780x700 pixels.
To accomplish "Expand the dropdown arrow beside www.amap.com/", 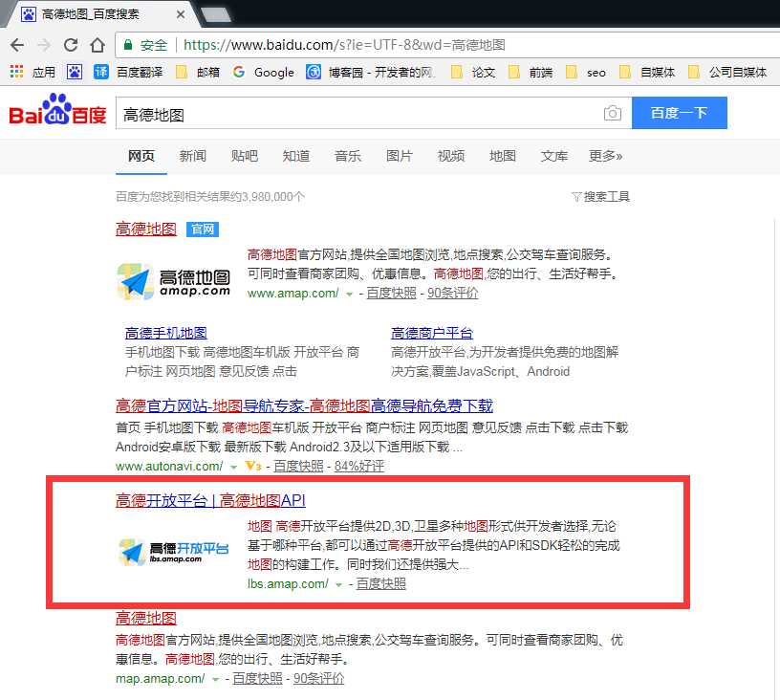I will (x=350, y=294).
